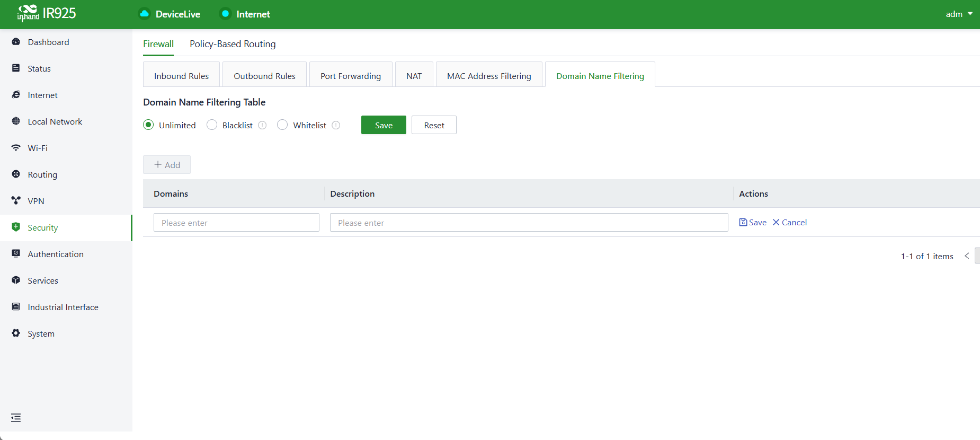Click the Internet globe icon in sidebar
The image size is (980, 440).
(x=16, y=95)
